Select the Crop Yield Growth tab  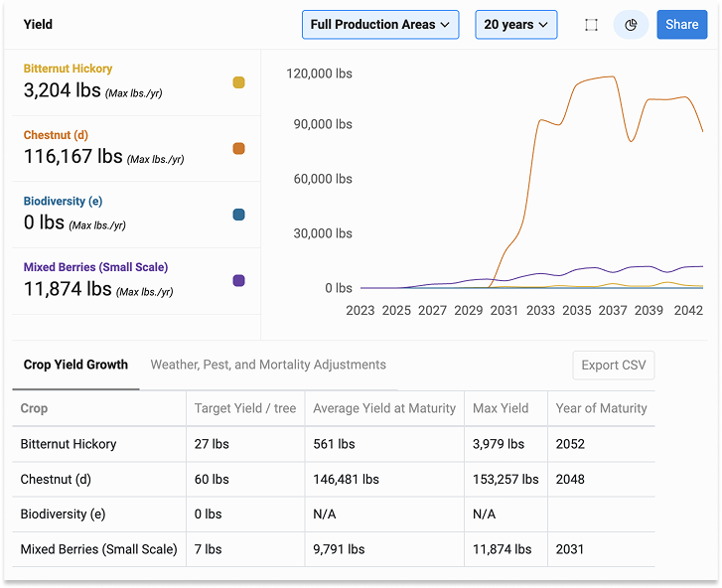coord(75,365)
